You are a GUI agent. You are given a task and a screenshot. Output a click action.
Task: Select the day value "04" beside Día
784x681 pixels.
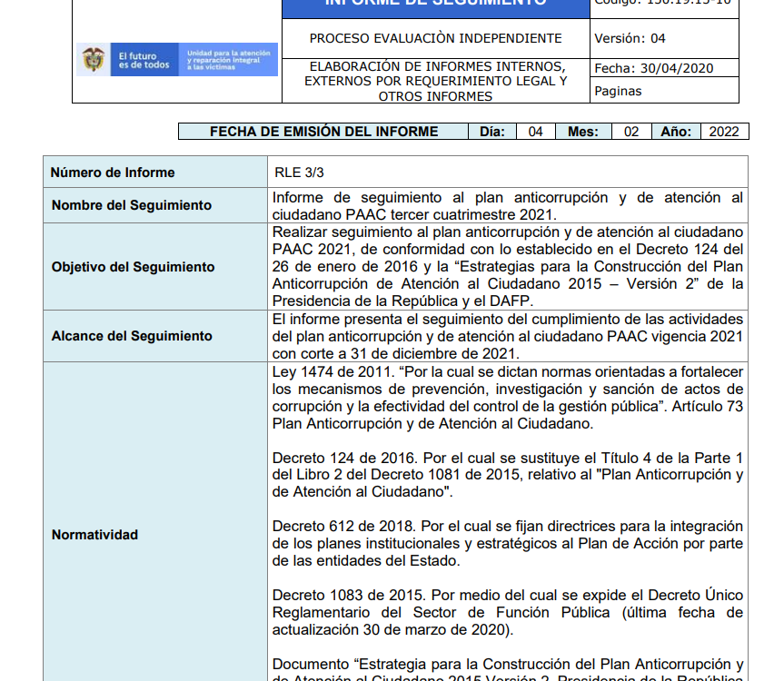coord(535,132)
